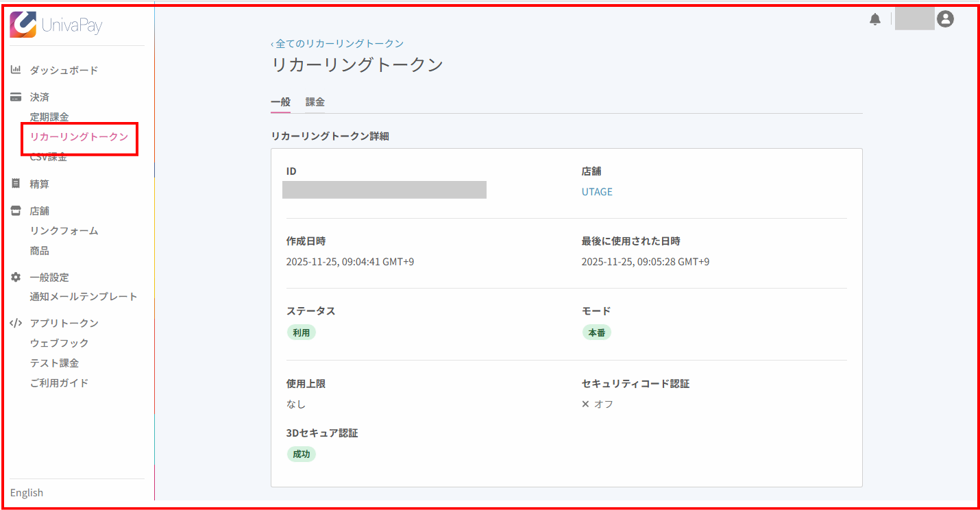
Task: Click the ダッシュボード chart icon
Action: (16, 70)
